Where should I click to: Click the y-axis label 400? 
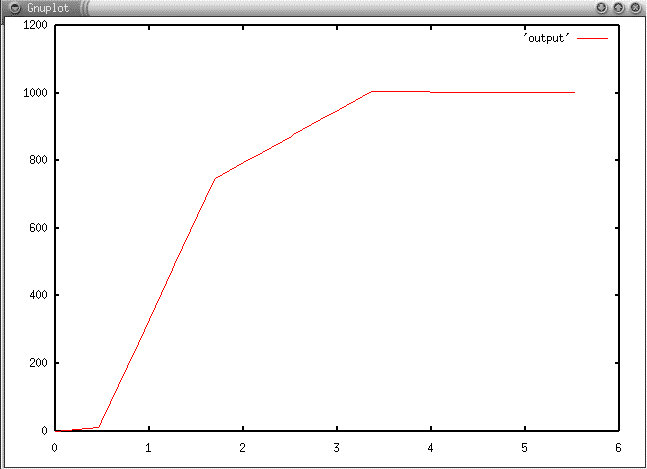(38, 295)
